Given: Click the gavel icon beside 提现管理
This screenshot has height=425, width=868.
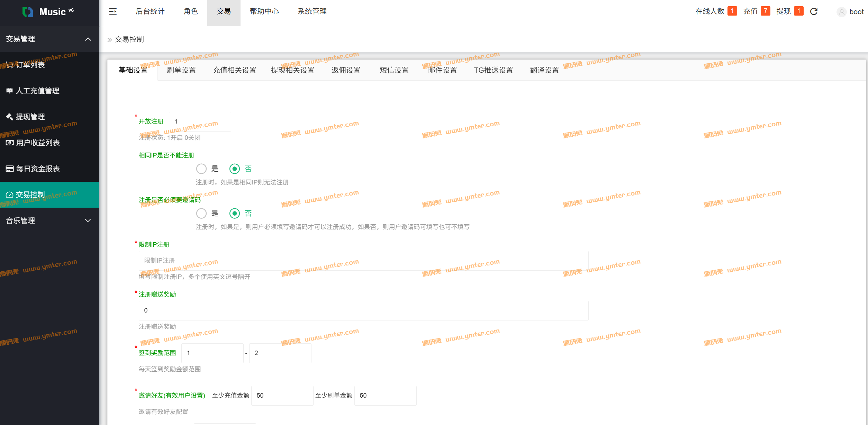Looking at the screenshot, I should (x=9, y=117).
